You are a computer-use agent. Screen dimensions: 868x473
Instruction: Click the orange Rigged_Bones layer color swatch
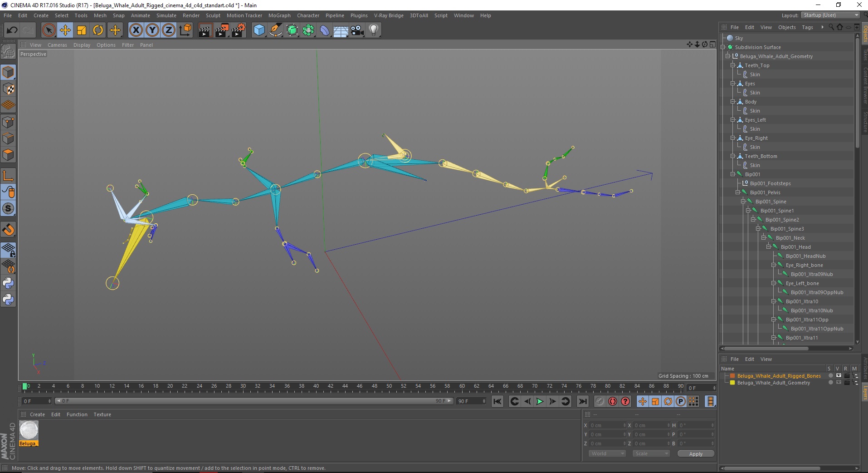(x=732, y=376)
